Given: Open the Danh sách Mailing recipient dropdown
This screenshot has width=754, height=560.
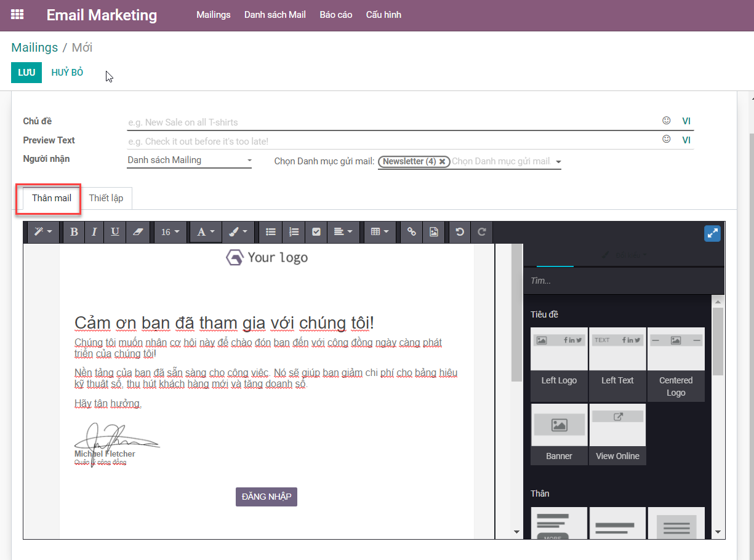Looking at the screenshot, I should click(x=189, y=161).
